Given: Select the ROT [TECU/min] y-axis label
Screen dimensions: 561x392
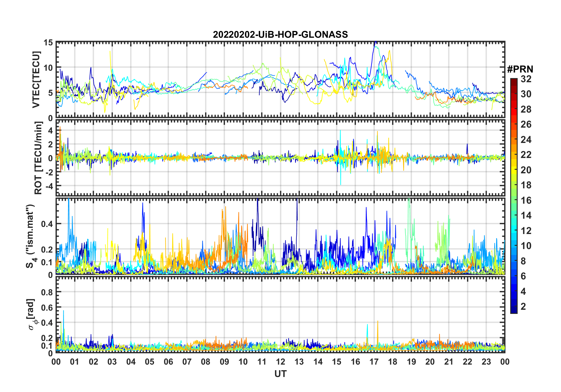Looking at the screenshot, I should pos(38,158).
